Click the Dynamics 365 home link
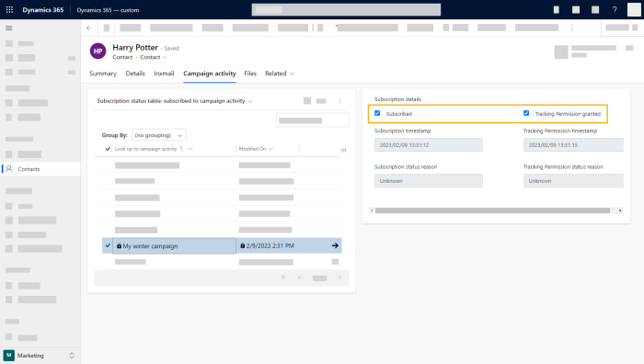The image size is (644, 364). point(43,10)
